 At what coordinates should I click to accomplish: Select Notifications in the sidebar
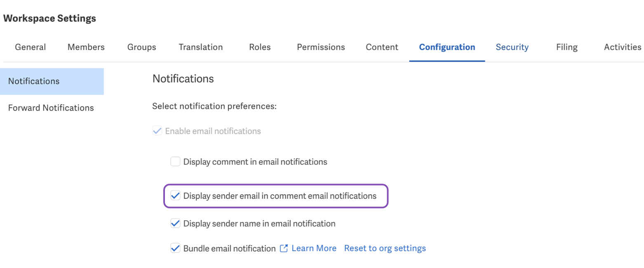pyautogui.click(x=52, y=81)
